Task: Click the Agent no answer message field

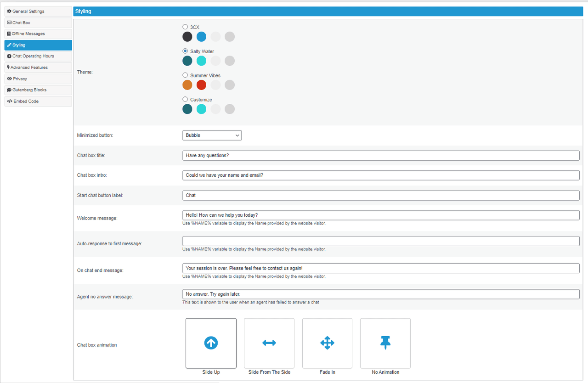Action: pyautogui.click(x=381, y=294)
